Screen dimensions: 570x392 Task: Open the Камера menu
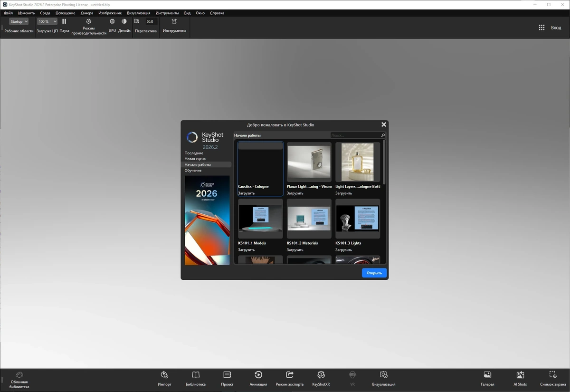point(87,13)
